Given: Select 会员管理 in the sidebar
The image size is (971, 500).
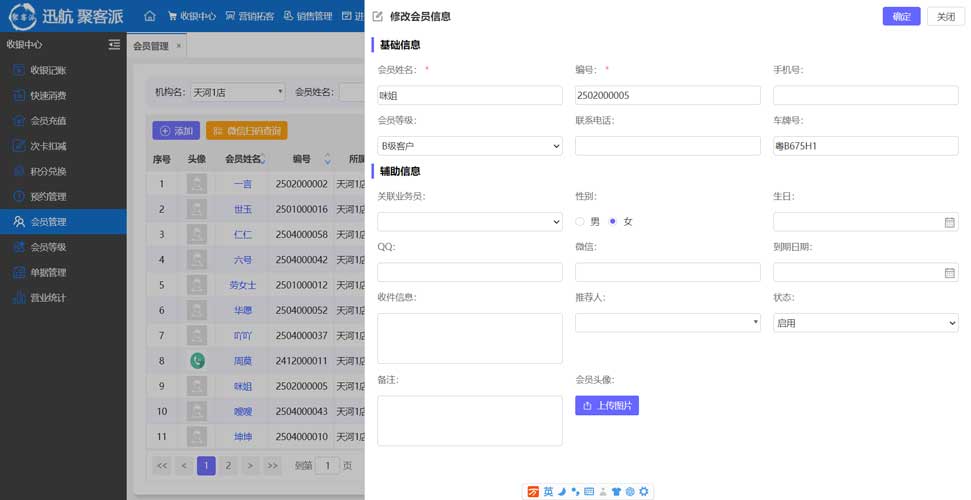Looking at the screenshot, I should coord(63,222).
